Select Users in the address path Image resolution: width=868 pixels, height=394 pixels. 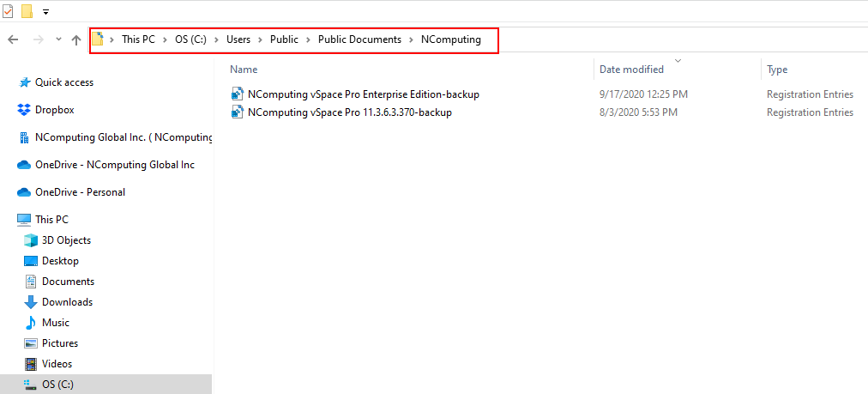click(238, 39)
